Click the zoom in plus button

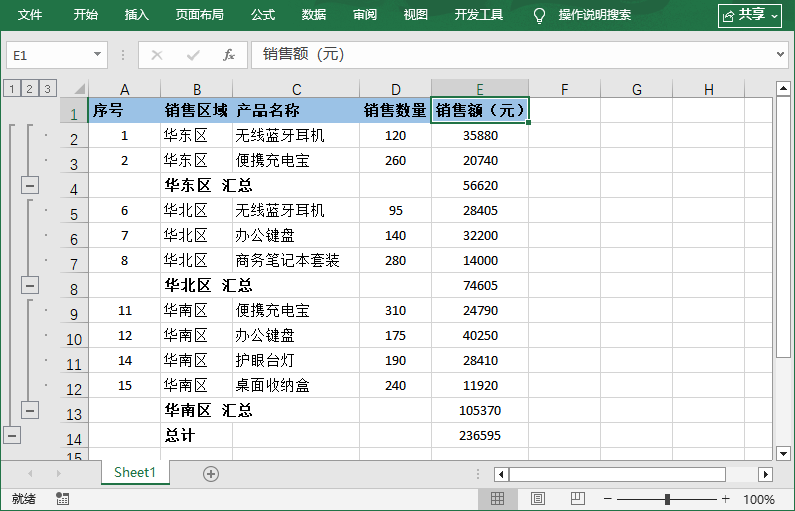point(726,499)
